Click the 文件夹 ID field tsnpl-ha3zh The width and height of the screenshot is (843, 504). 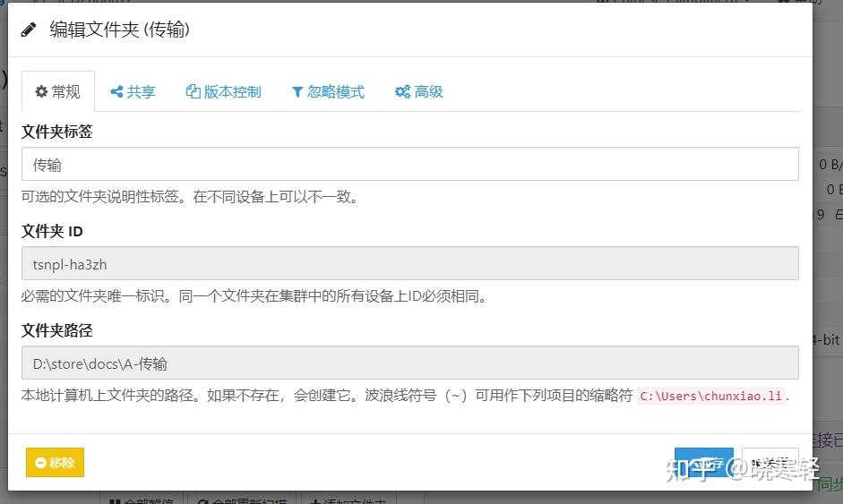coord(409,263)
